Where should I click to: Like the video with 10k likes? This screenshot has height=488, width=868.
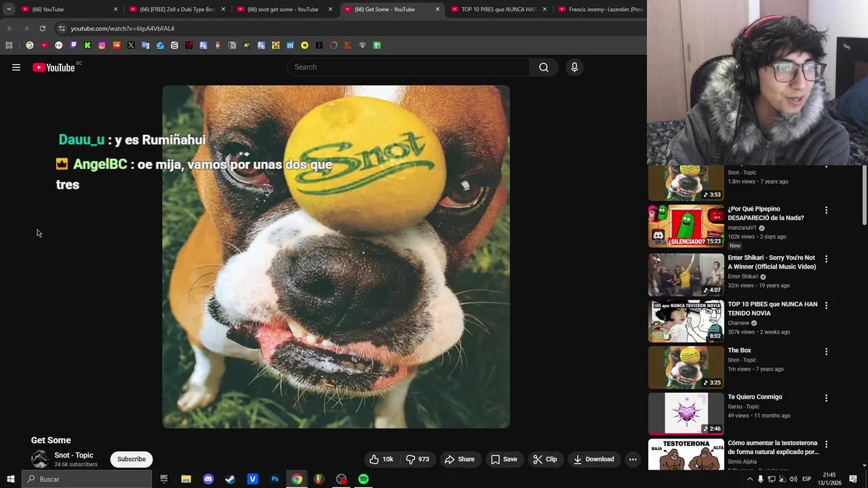pyautogui.click(x=381, y=459)
